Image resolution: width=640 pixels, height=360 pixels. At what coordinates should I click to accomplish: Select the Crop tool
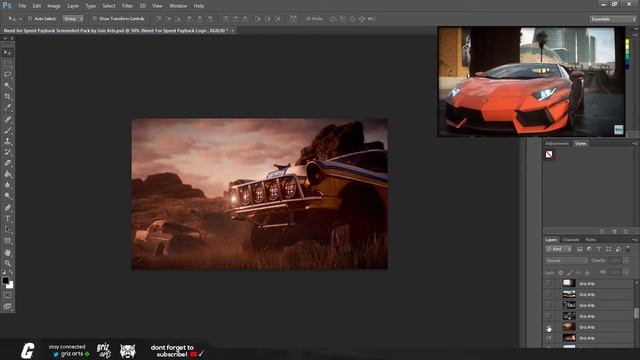click(7, 97)
